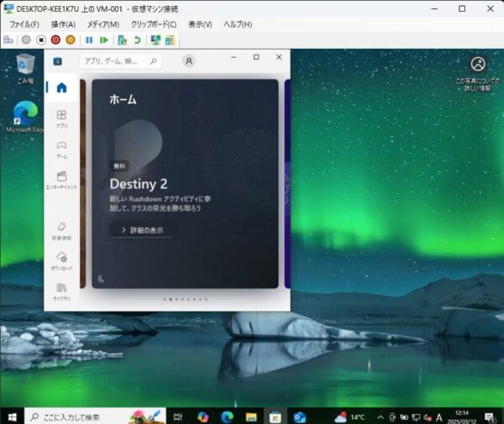
Task: Minimize the Microsoft Store window
Action: click(234, 57)
